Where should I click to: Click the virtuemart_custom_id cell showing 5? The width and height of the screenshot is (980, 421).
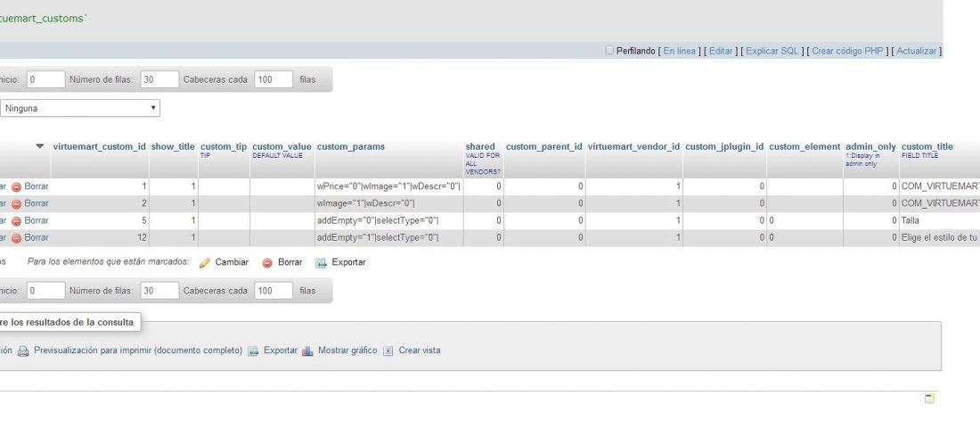(100, 220)
